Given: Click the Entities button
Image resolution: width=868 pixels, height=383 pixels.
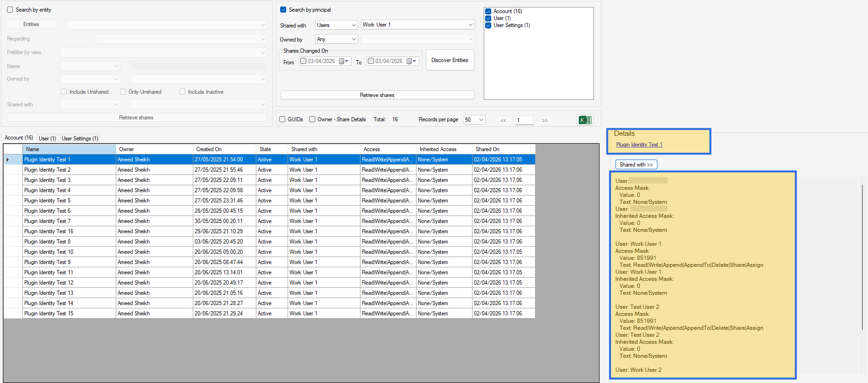Looking at the screenshot, I should (31, 24).
